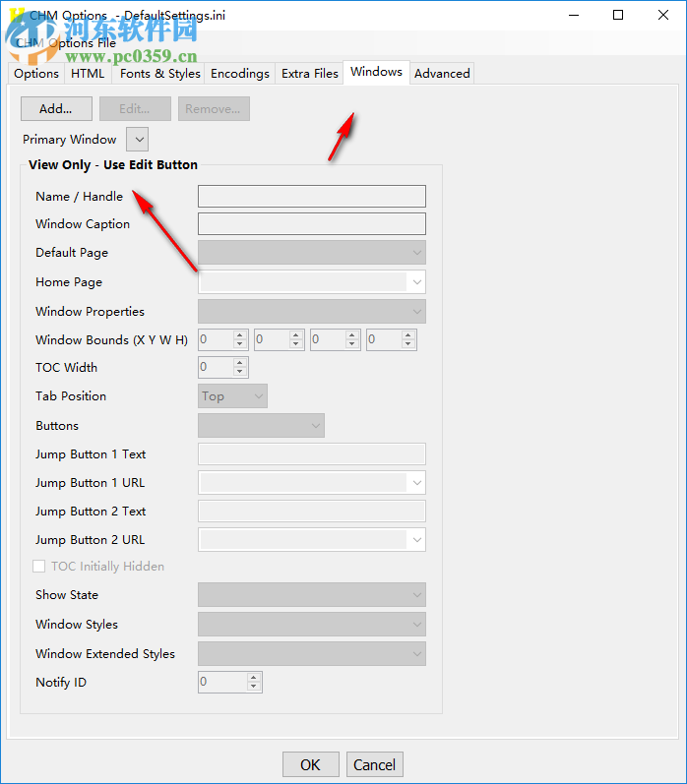Decrease the Window Bounds X value
This screenshot has width=687, height=784.
pos(240,344)
